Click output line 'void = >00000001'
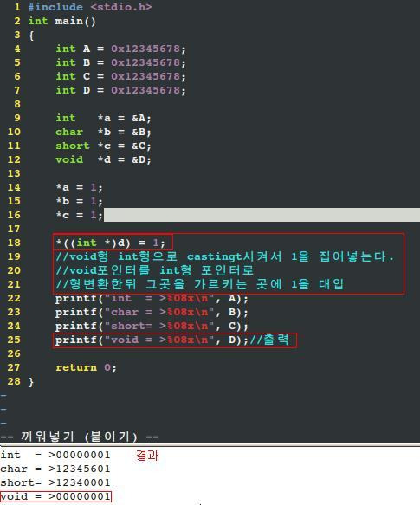Viewport: 420px width, 505px height. click(55, 496)
